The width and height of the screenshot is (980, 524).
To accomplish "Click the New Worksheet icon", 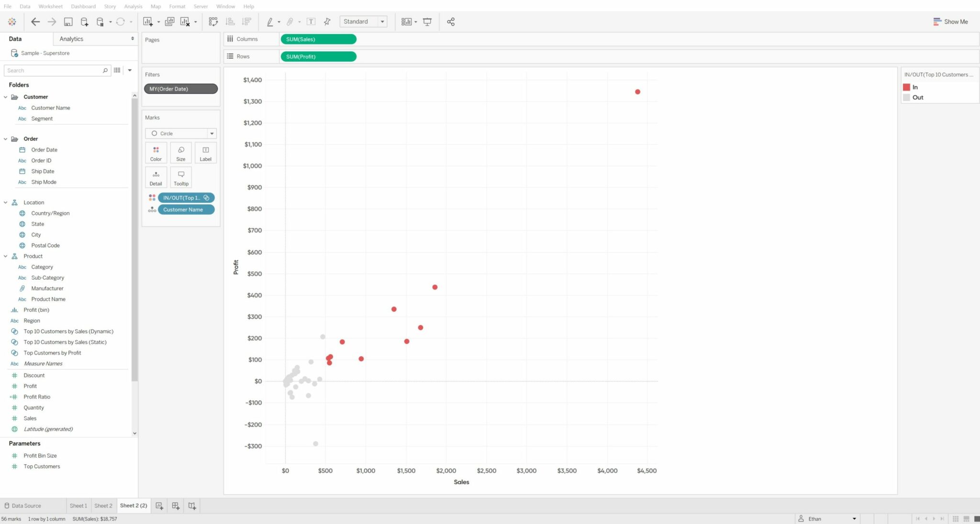I will click(147, 22).
